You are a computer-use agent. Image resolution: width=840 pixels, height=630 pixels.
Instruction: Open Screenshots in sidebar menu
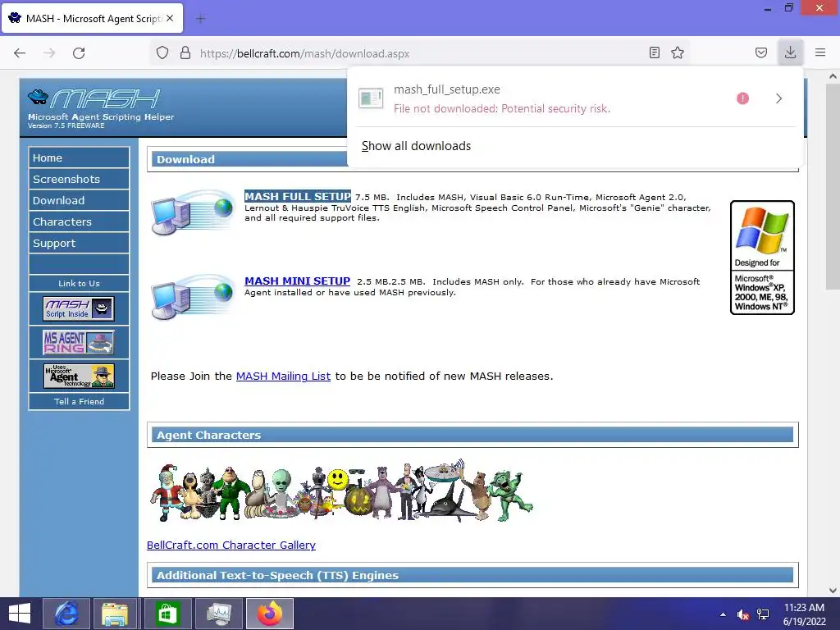[79, 179]
